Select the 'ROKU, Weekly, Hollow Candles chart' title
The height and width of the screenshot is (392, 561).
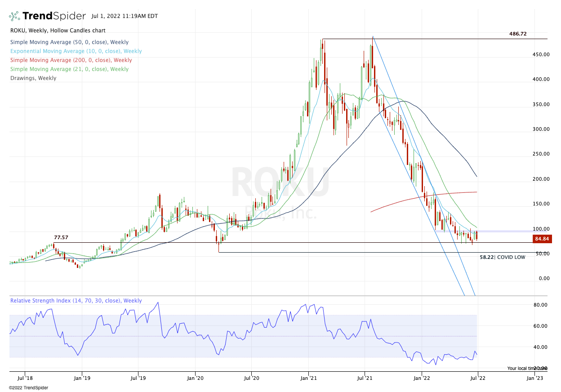[x=58, y=31]
